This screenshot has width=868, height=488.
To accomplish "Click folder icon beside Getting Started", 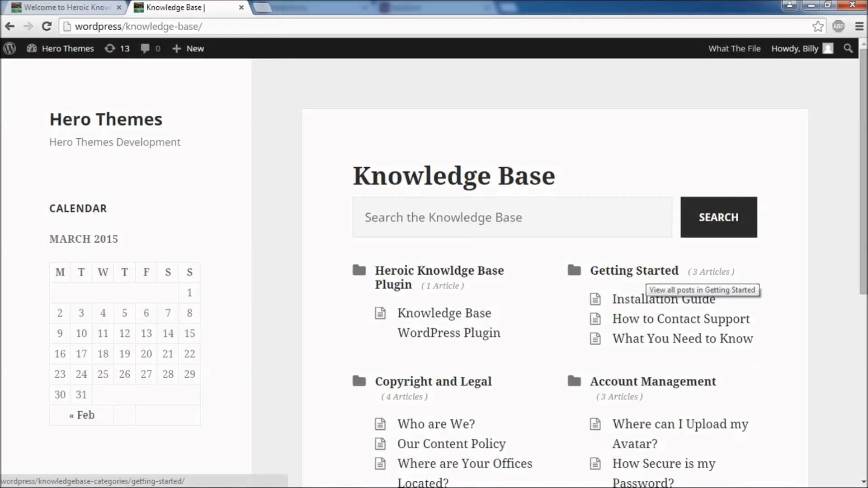I will click(x=575, y=270).
